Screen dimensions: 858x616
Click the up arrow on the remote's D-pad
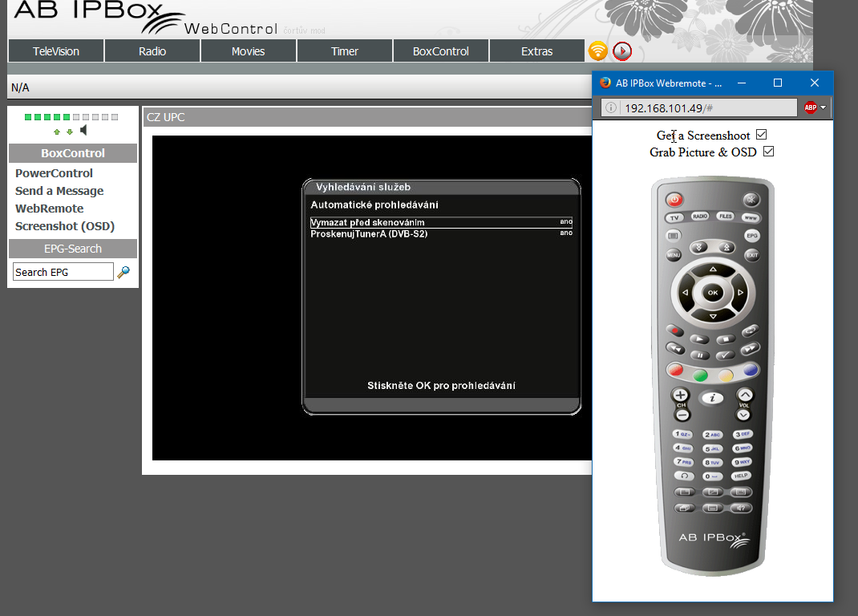[713, 269]
